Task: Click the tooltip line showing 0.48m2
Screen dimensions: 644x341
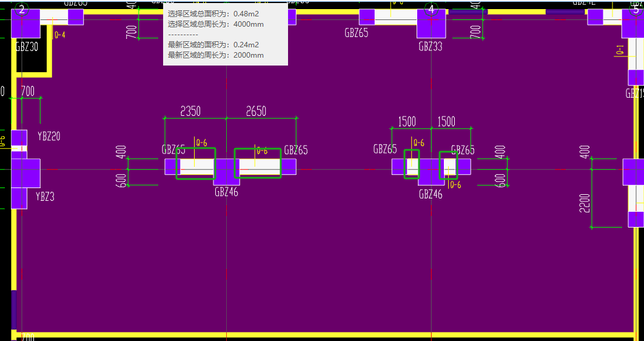Action: click(213, 14)
